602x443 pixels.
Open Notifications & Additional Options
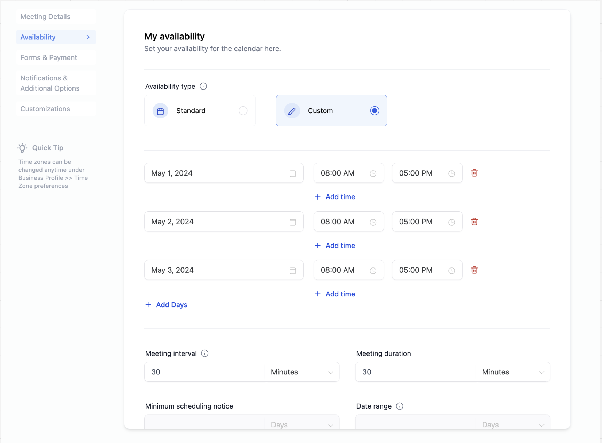click(x=56, y=83)
